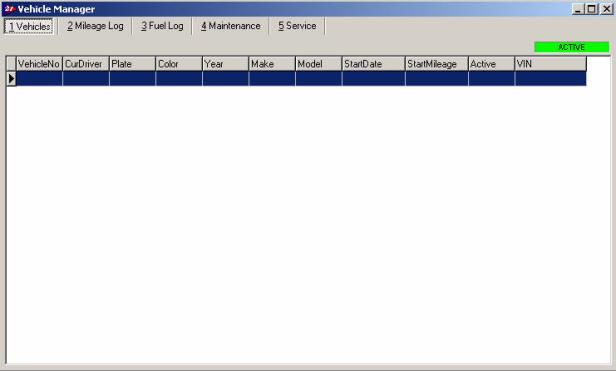This screenshot has width=616, height=371.
Task: Click the Vehicle Manager title bar app icon
Action: 9,9
